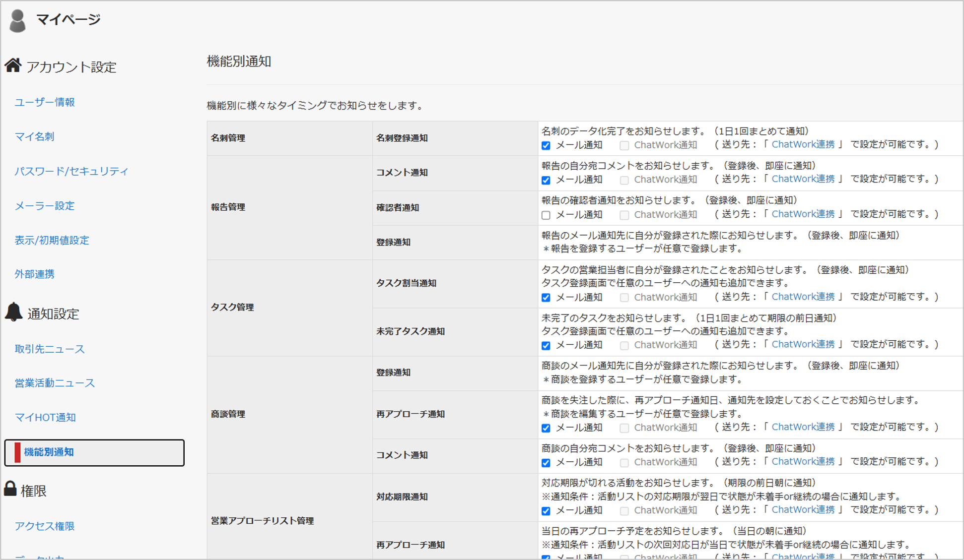This screenshot has height=560, width=964.
Task: Toggle メール通知 for 未完了タスク通知
Action: point(546,346)
